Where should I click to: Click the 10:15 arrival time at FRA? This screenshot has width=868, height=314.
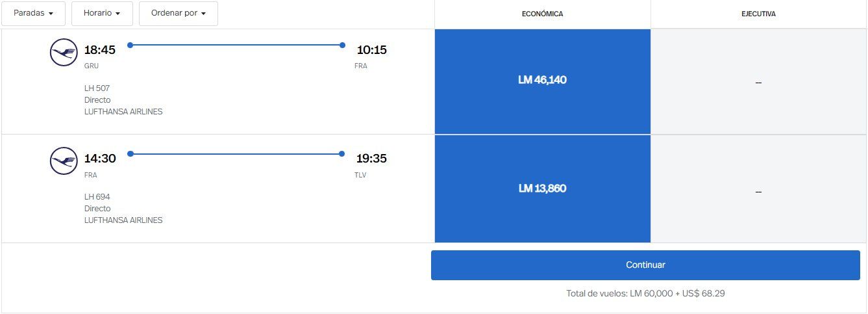click(371, 50)
